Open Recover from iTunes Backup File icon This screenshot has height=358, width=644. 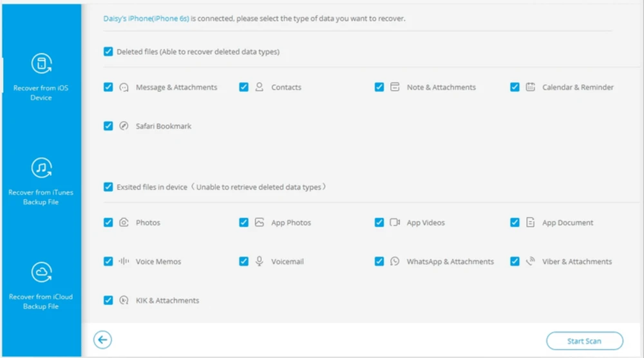[41, 169]
